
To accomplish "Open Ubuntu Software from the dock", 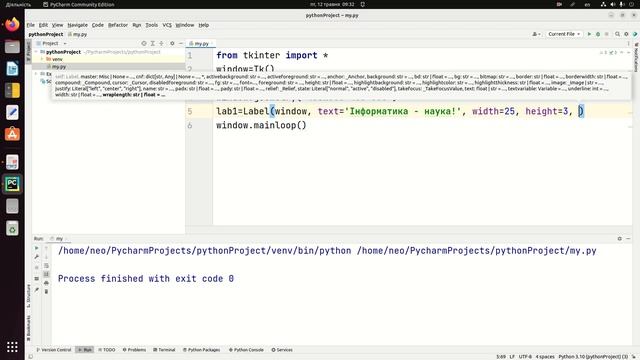I will 12,134.
